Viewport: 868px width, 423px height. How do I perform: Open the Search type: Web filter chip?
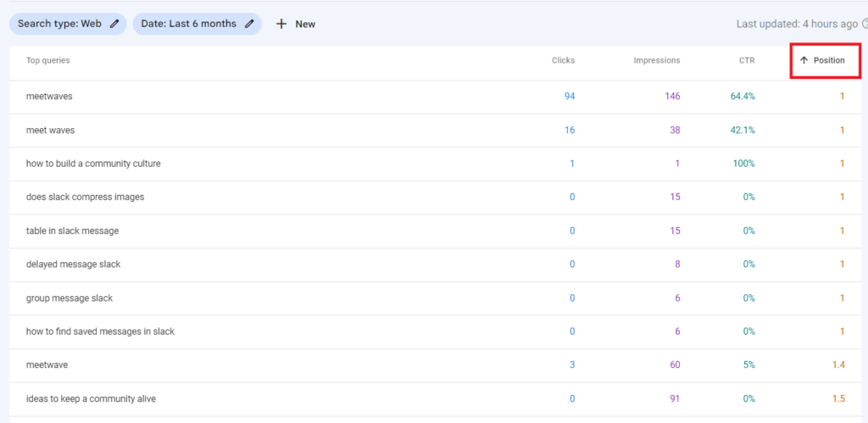tap(68, 24)
